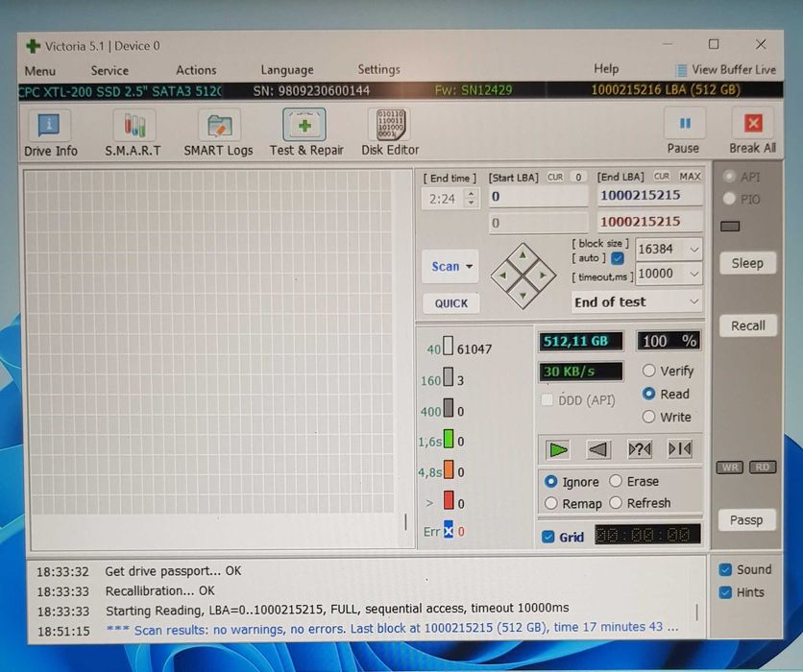Click the Start LBA input field

point(538,197)
